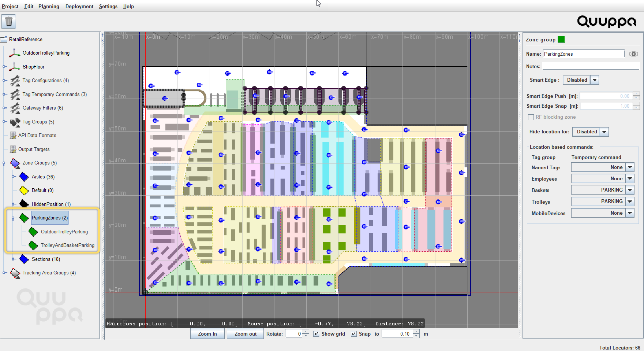Expand the Gateway Filters node
The image size is (644, 351).
(4, 108)
